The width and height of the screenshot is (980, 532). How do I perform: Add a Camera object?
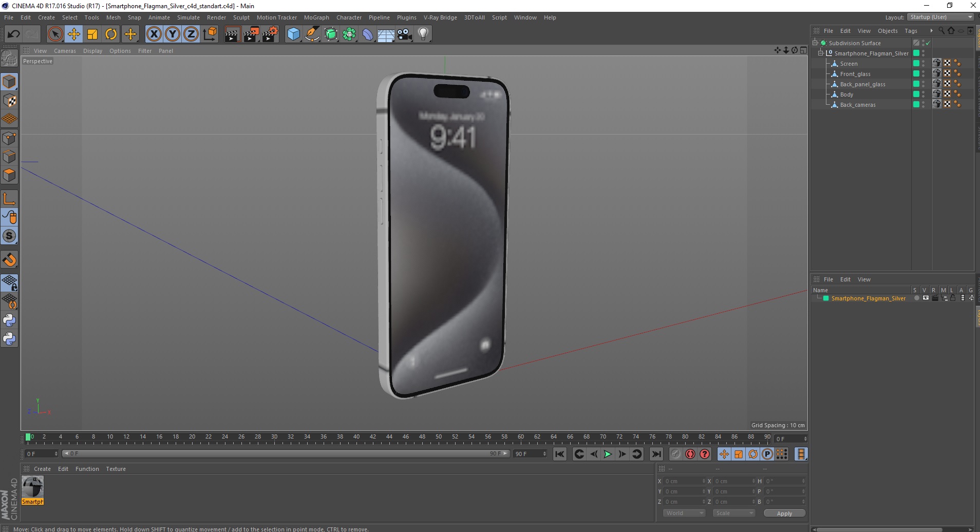click(x=405, y=34)
